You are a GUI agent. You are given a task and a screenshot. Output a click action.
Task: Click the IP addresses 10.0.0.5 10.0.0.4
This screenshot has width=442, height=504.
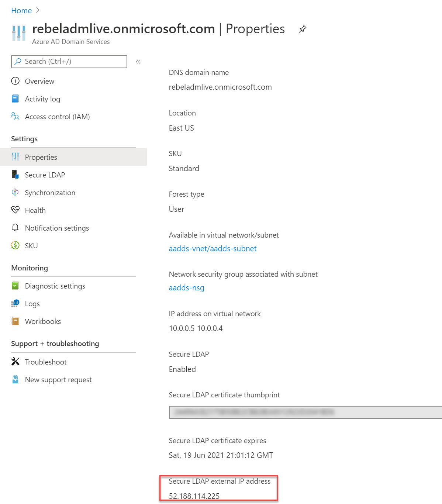point(196,328)
